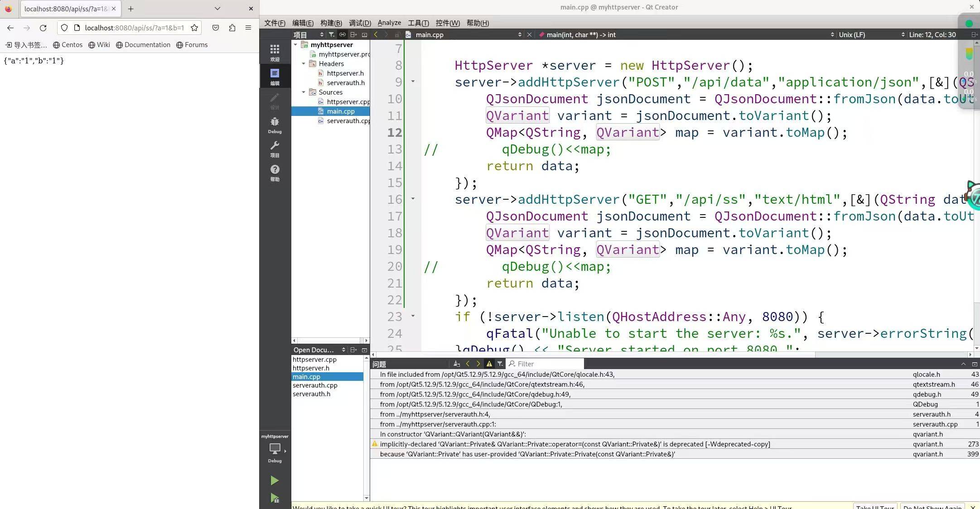Screen dimensions: 980x509
Task: Toggle show warnings in issues pane
Action: click(489, 364)
